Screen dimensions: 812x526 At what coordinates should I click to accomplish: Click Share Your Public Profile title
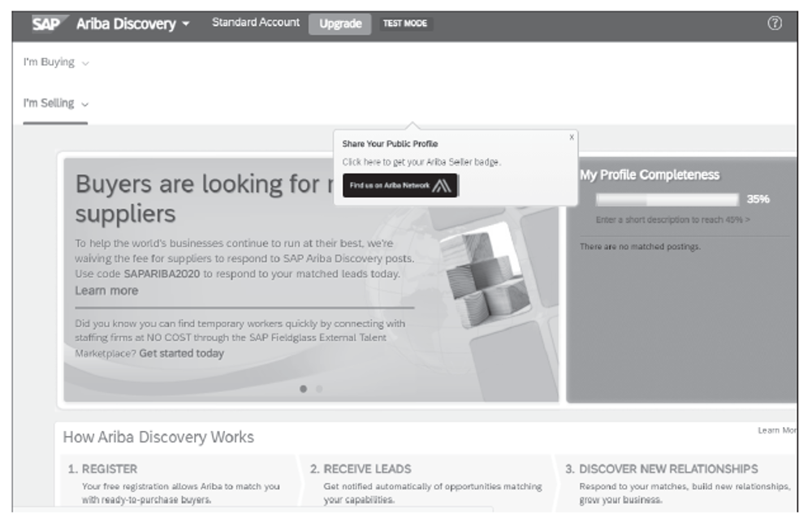(390, 144)
